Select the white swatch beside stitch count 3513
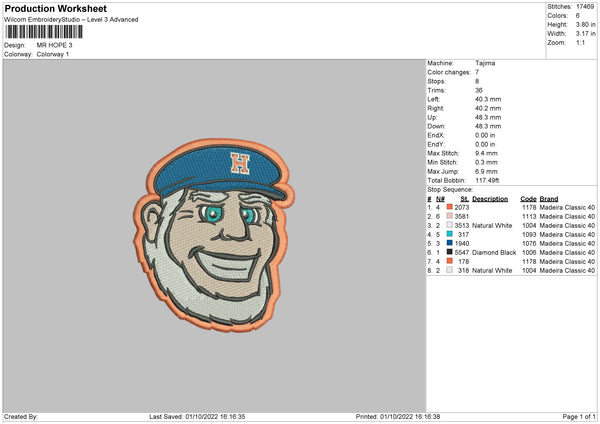Screen dimensions: 600x424 click(450, 225)
